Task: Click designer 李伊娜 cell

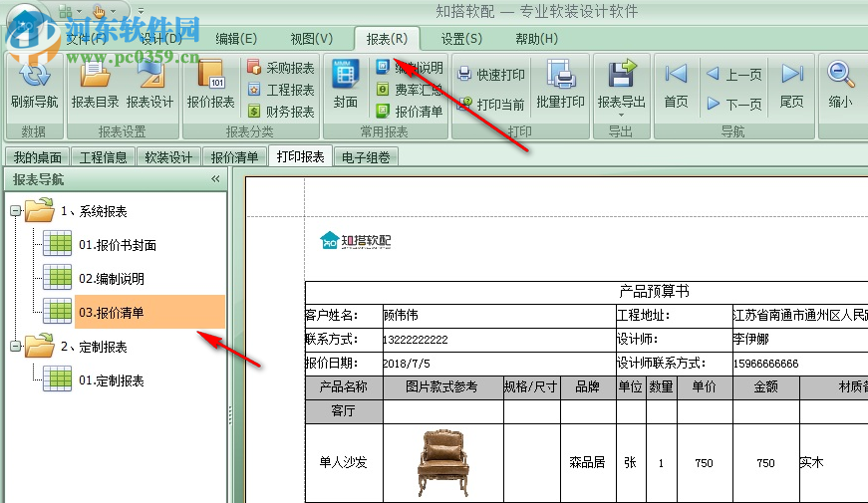Action: (x=800, y=340)
